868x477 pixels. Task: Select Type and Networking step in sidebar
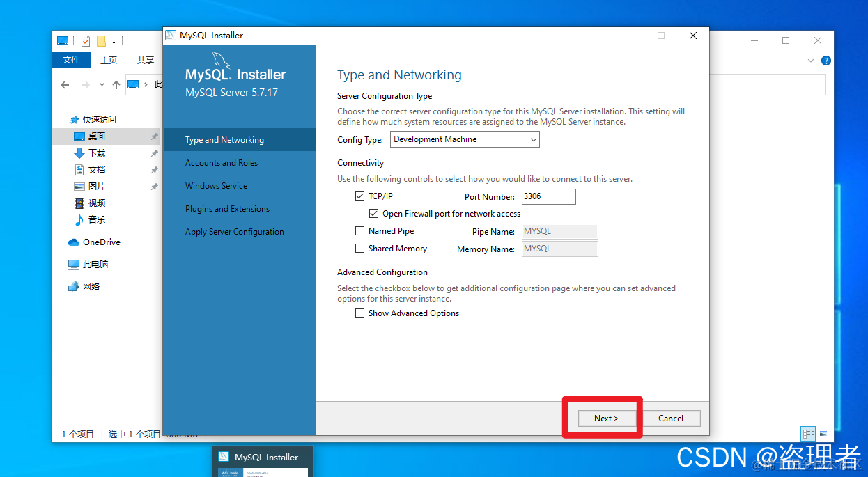(x=240, y=140)
